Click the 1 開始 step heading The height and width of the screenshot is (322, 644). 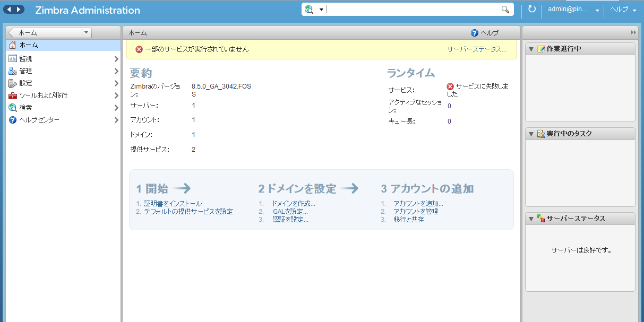152,188
